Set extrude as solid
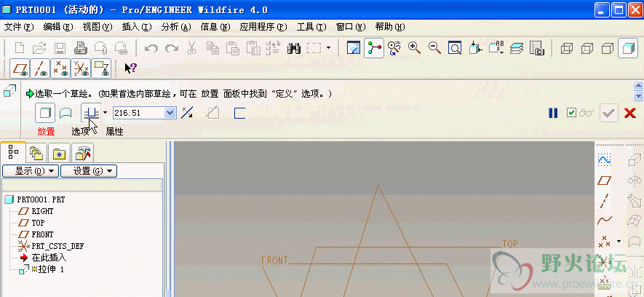 point(45,113)
